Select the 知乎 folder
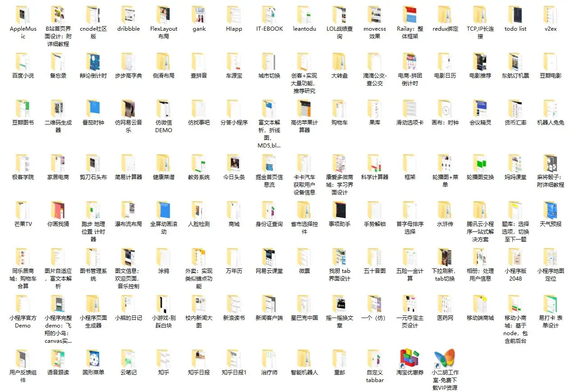The height and width of the screenshot is (392, 571). (x=164, y=358)
